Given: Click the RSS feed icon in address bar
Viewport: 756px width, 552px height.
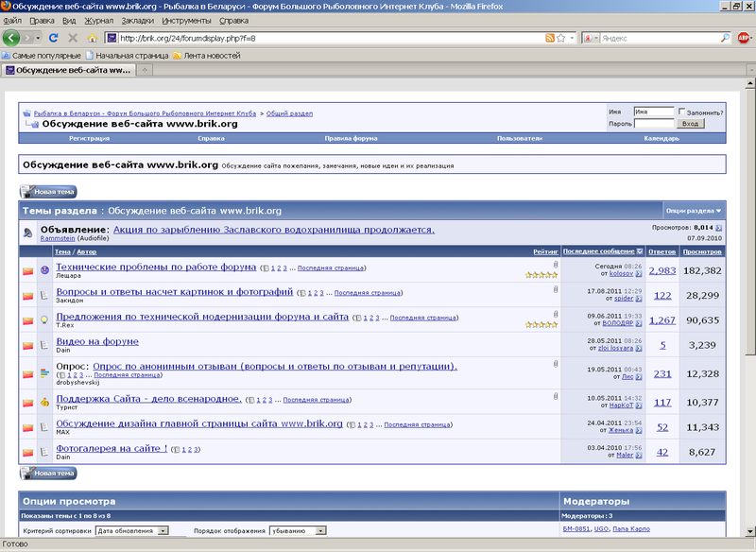Looking at the screenshot, I should (550, 38).
